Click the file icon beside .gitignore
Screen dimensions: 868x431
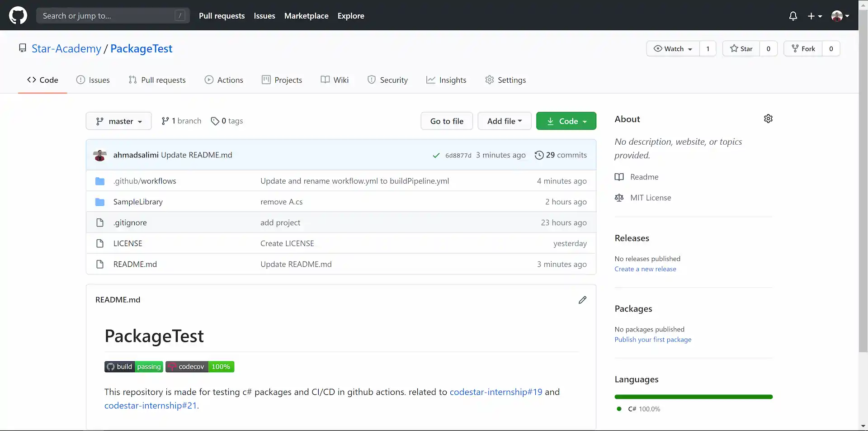click(x=100, y=223)
